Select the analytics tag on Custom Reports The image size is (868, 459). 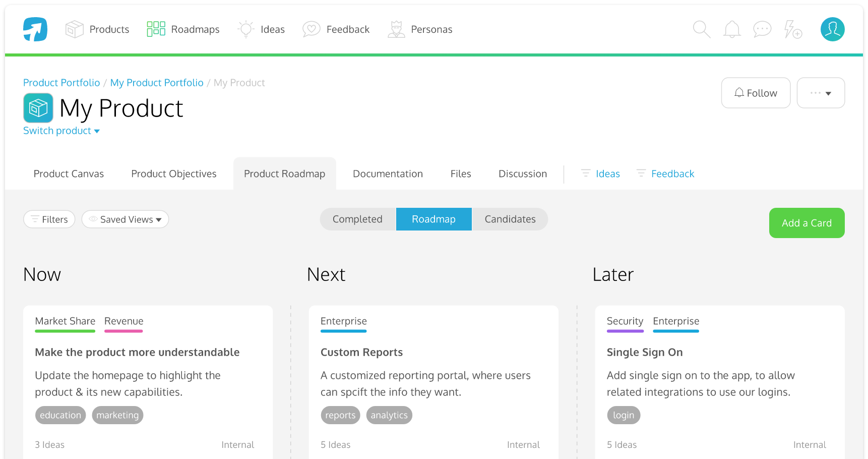pos(389,415)
